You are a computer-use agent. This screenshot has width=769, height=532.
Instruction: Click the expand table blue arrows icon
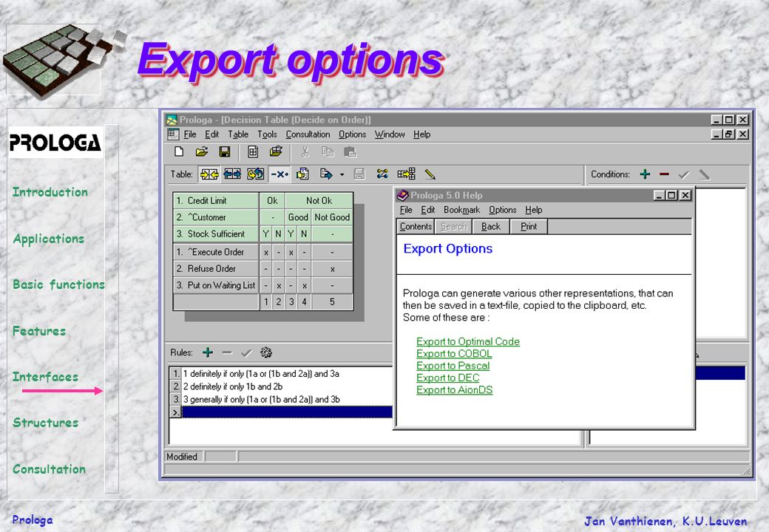232,174
